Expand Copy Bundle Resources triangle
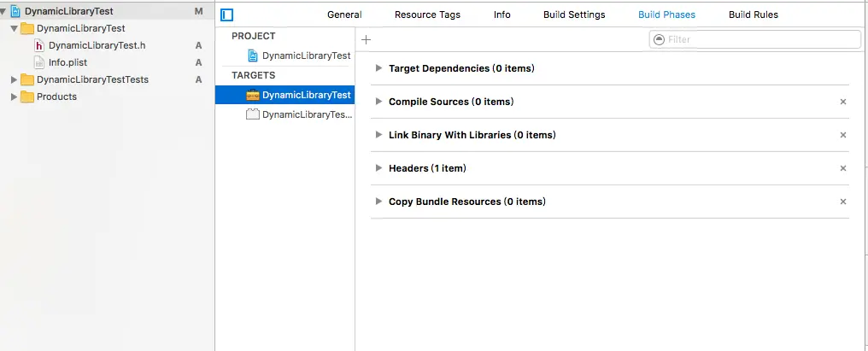This screenshot has height=351, width=868. tap(378, 201)
